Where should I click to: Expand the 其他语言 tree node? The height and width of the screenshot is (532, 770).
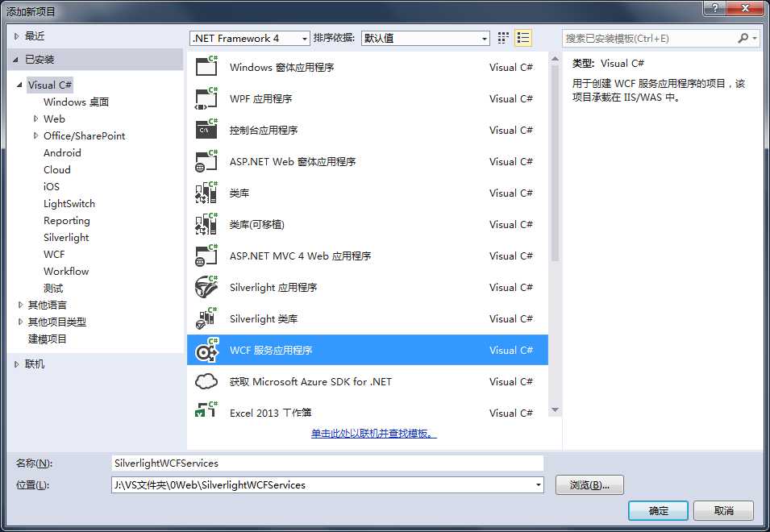coord(20,305)
